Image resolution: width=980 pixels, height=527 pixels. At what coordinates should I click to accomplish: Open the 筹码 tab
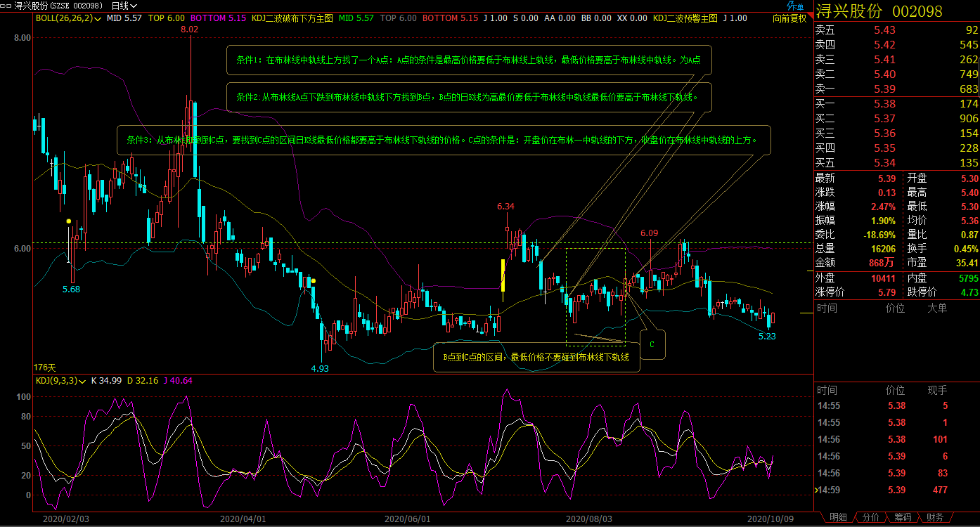[903, 518]
